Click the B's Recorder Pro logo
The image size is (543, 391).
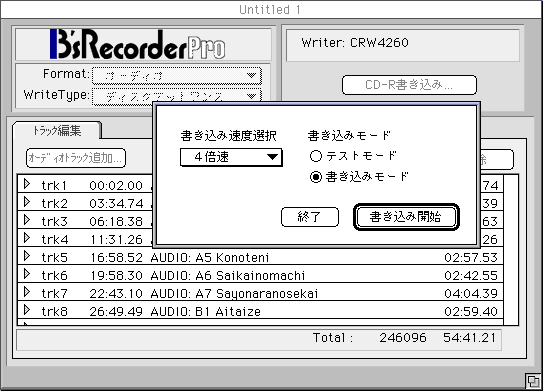coord(138,44)
